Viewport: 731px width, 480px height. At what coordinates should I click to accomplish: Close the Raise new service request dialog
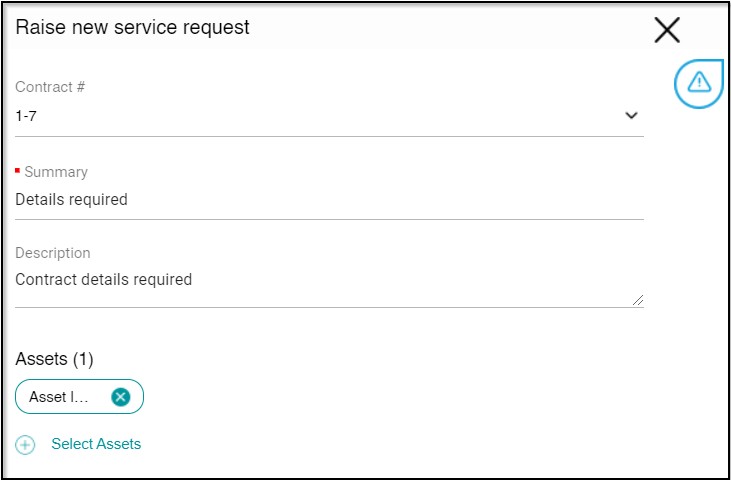coord(667,30)
